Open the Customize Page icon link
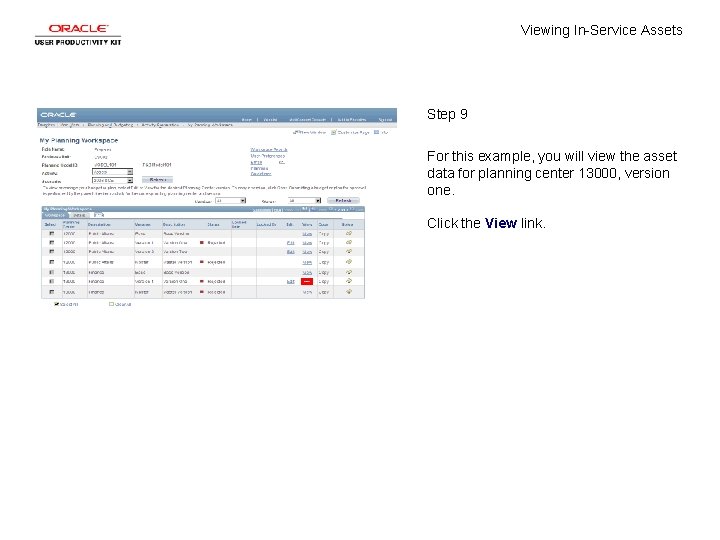The width and height of the screenshot is (720, 540). click(x=350, y=132)
